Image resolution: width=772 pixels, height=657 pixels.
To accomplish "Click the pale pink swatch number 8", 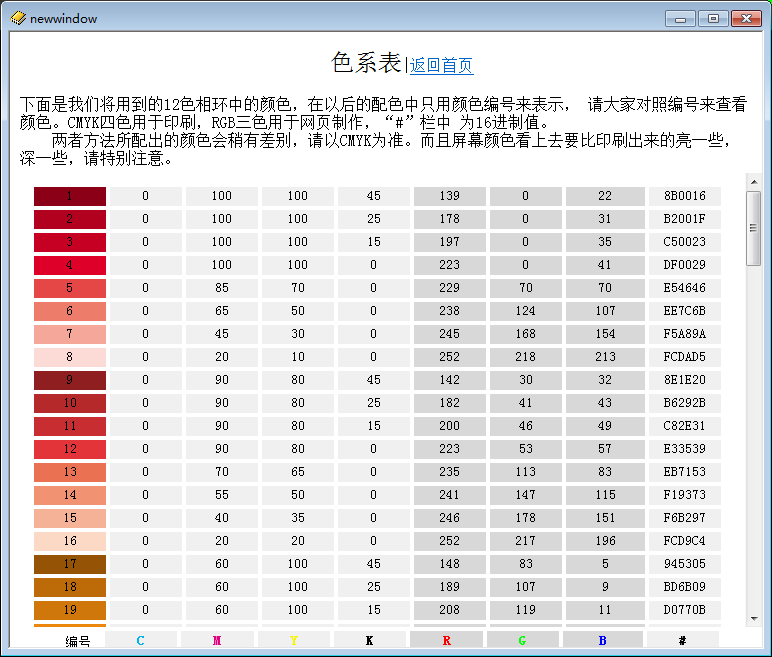I will [69, 357].
